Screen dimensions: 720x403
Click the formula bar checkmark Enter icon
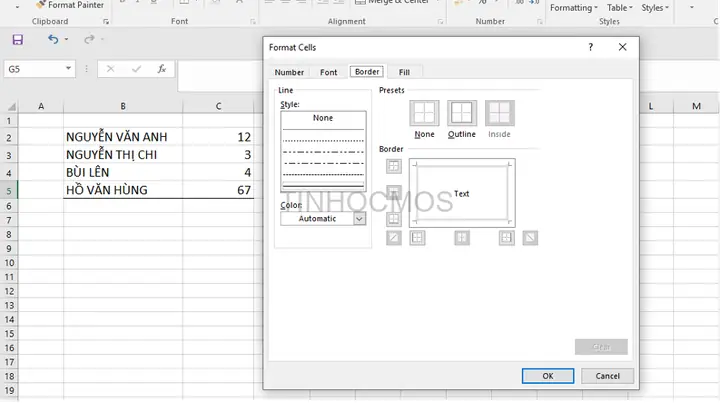tap(136, 69)
